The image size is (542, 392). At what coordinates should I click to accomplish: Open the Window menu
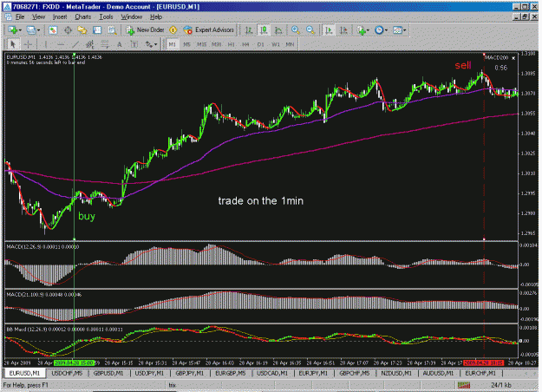pos(131,16)
